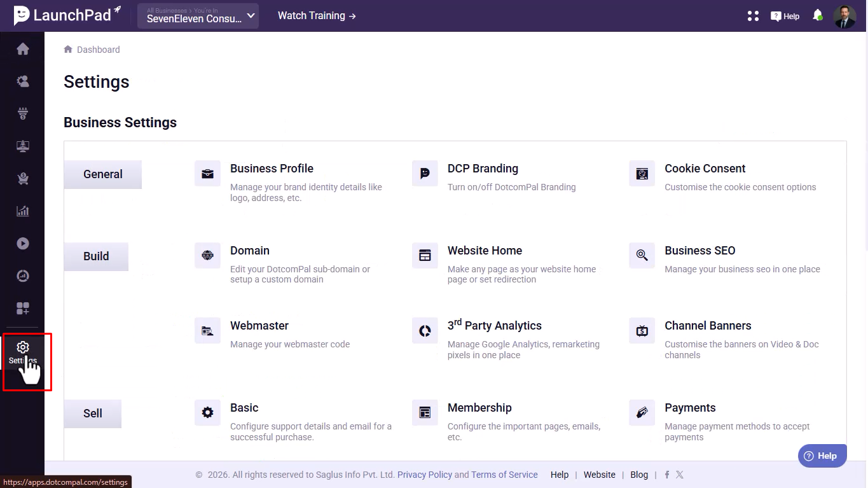
Task: Open the video play sidebar icon
Action: [23, 244]
